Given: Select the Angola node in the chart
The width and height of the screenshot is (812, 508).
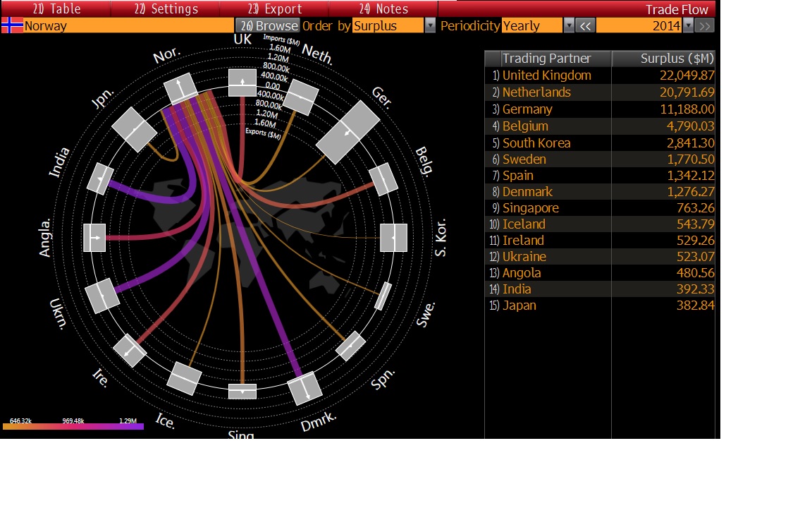Looking at the screenshot, I should click(x=94, y=238).
